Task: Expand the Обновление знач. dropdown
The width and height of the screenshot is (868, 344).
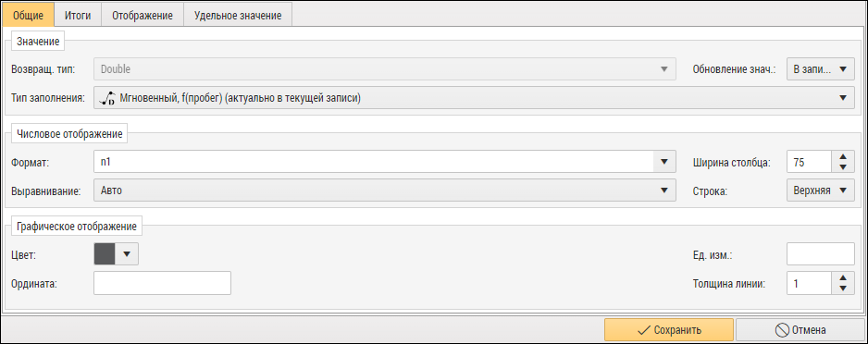Action: tap(821, 69)
